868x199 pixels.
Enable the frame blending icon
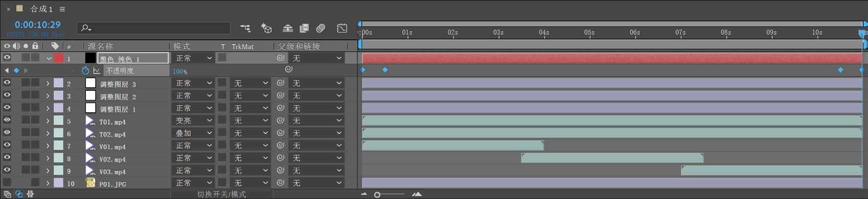pyautogui.click(x=304, y=28)
